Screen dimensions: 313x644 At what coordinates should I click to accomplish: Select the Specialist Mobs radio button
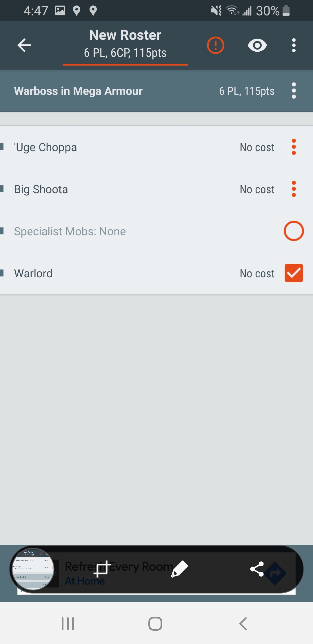294,231
